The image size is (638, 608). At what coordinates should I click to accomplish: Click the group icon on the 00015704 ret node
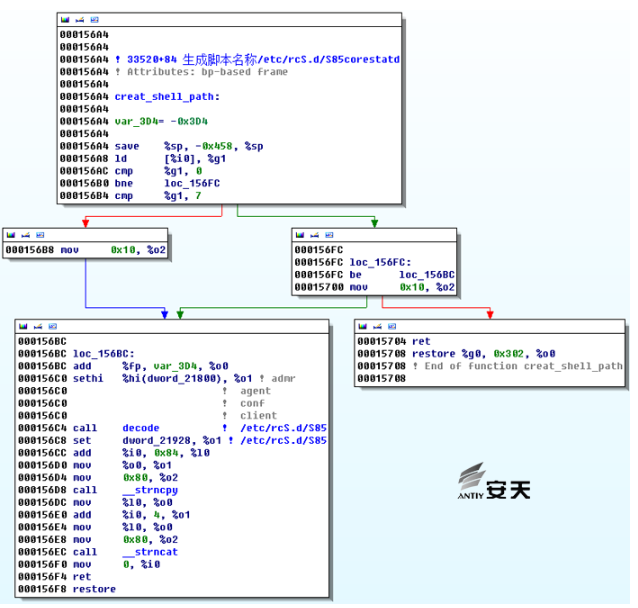(x=392, y=326)
